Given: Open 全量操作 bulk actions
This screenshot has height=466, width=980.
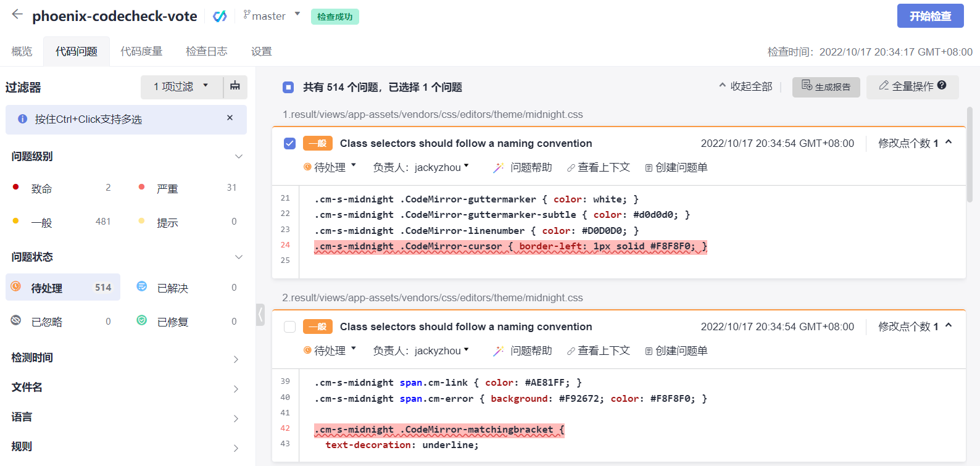Looking at the screenshot, I should pos(912,87).
